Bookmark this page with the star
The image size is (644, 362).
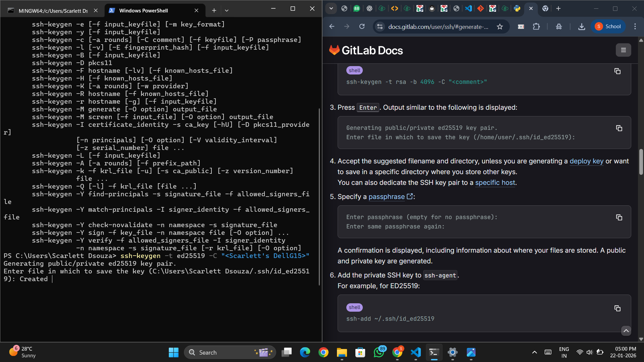pos(500,27)
